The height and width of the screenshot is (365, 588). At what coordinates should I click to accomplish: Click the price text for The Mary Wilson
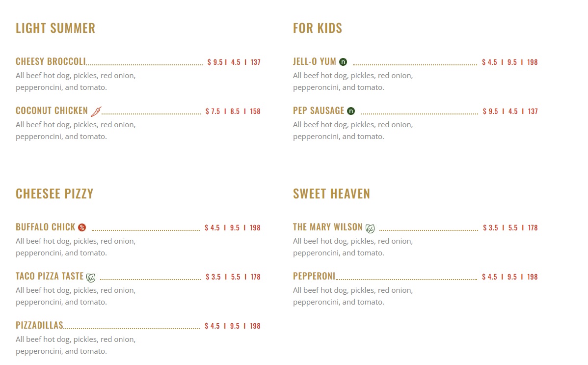tap(510, 228)
